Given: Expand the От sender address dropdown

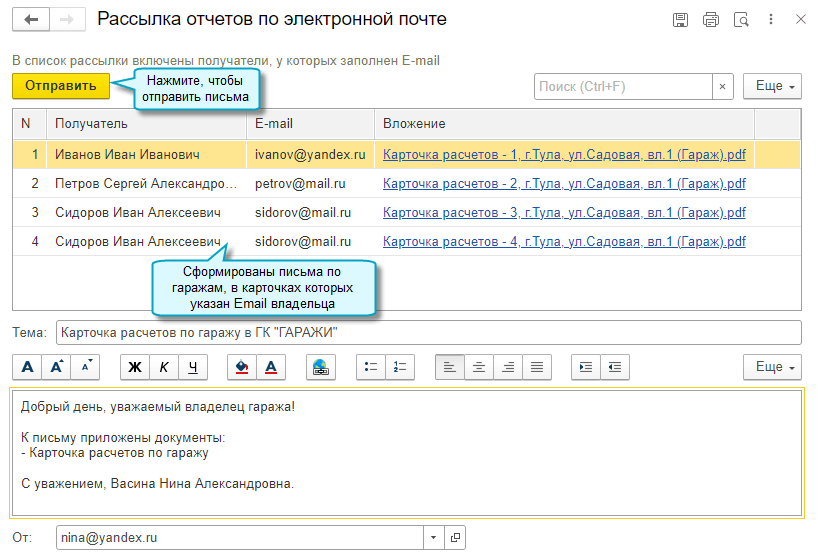Looking at the screenshot, I should 434,537.
